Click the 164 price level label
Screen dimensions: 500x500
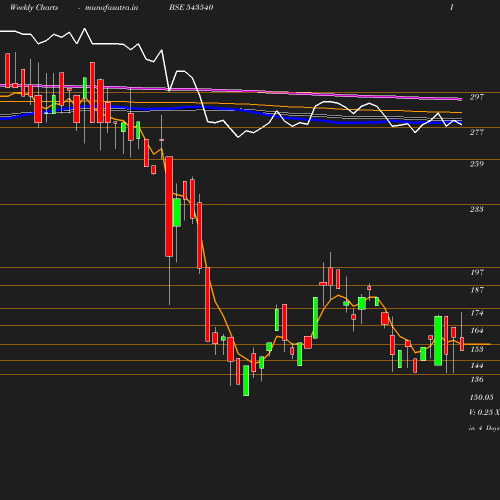click(477, 330)
